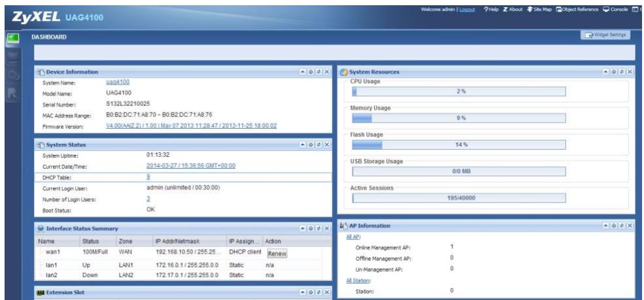
Task: Open Object Reference in the top bar
Action: pos(577,9)
